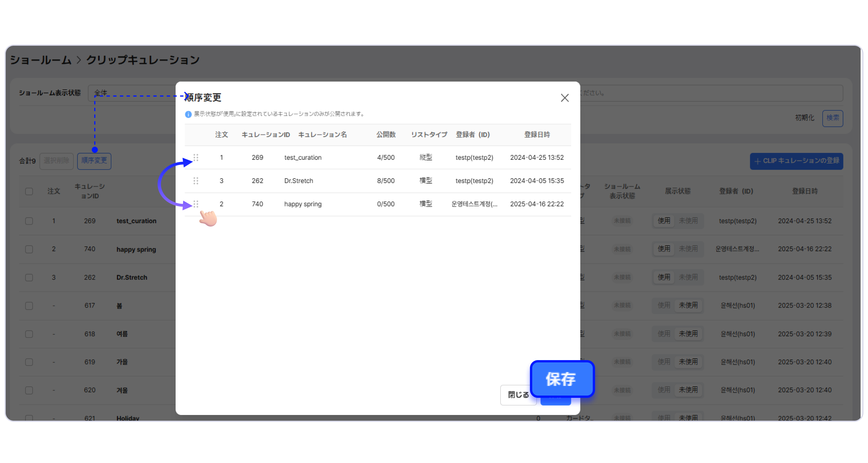Viewport: 868px width, 463px height.
Task: Click ショールーム in the breadcrumb
Action: [41, 60]
